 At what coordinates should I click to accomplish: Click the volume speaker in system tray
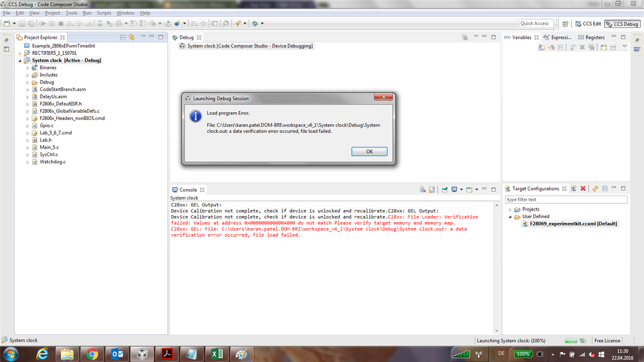click(x=592, y=356)
